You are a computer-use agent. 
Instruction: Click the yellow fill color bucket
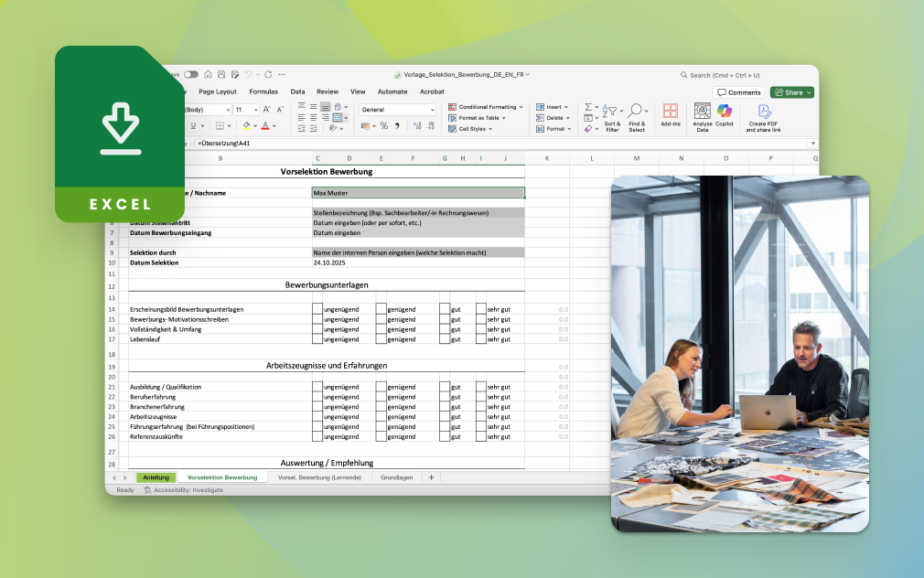(246, 125)
